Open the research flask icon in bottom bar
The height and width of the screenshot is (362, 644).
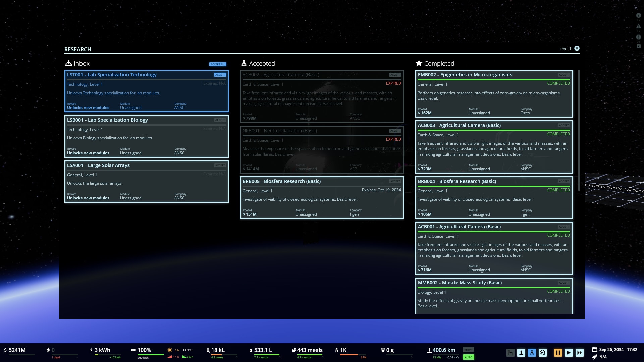pos(532,352)
